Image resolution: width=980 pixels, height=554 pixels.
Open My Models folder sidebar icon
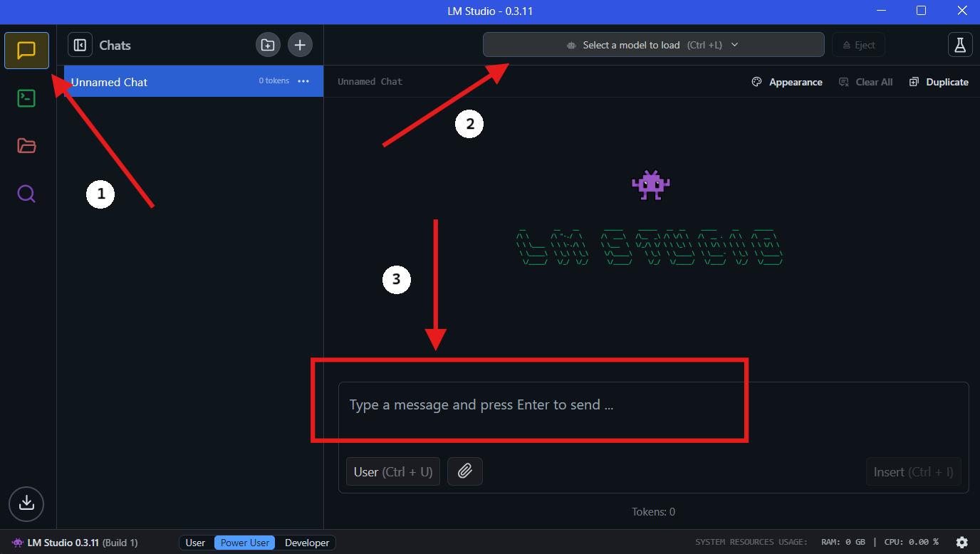tap(26, 146)
